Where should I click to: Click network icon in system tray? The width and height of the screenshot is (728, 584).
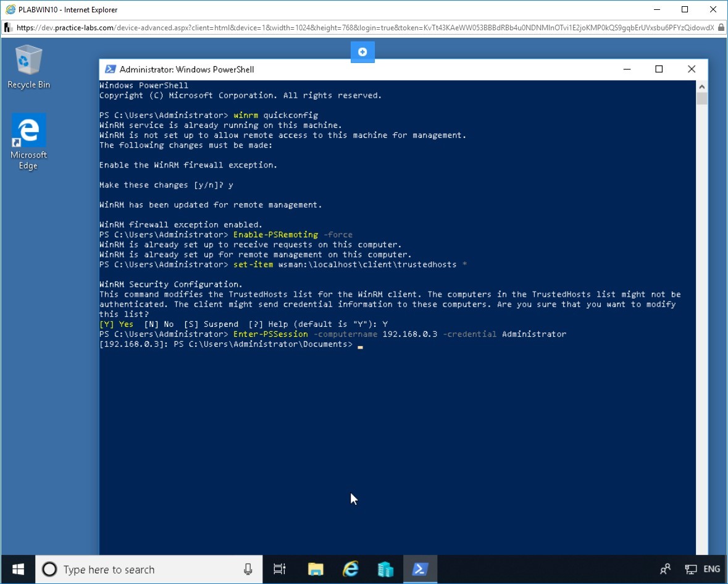tap(691, 569)
